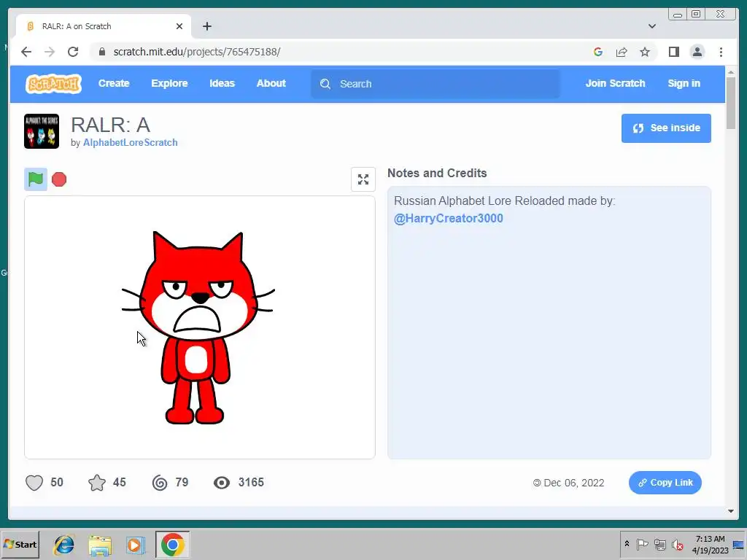Image resolution: width=747 pixels, height=560 pixels.
Task: Open the Create menu item
Action: coord(114,83)
